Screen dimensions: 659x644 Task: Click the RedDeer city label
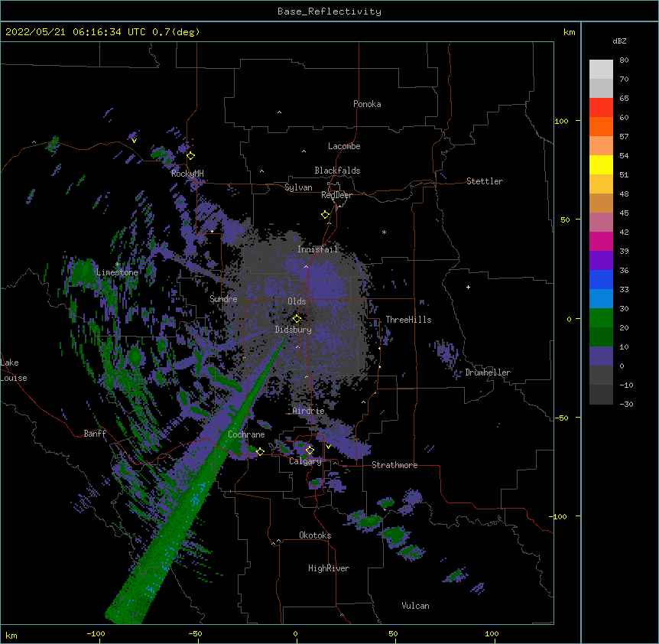tap(336, 195)
